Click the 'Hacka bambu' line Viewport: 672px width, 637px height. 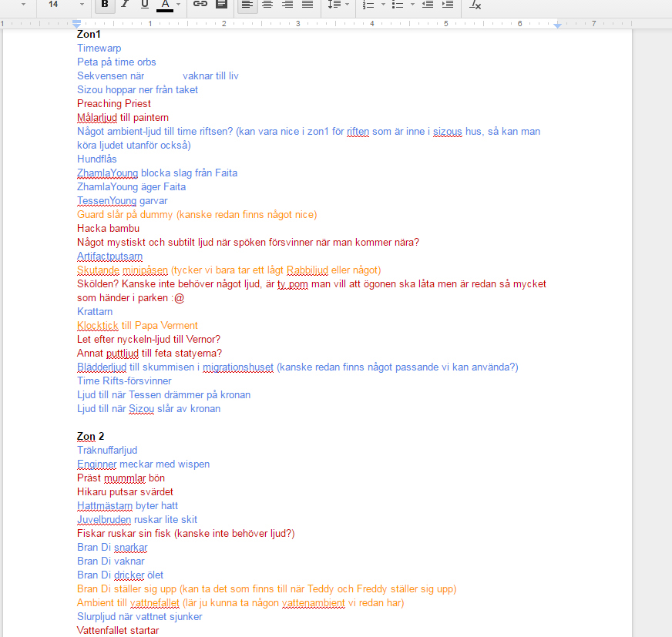[108, 228]
